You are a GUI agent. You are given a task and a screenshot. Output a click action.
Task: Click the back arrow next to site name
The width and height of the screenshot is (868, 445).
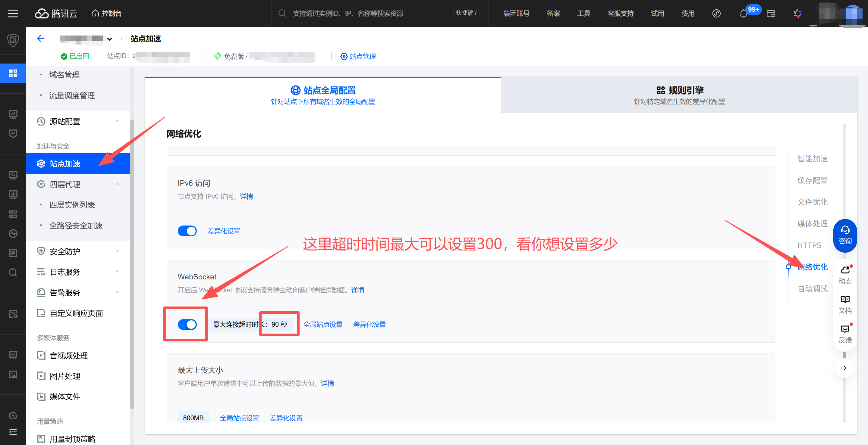41,39
